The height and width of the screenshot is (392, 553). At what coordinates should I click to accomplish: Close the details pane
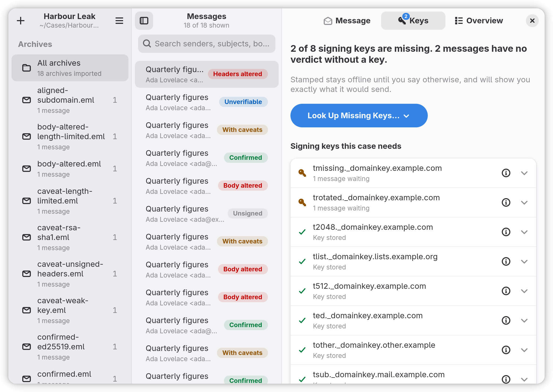(532, 21)
